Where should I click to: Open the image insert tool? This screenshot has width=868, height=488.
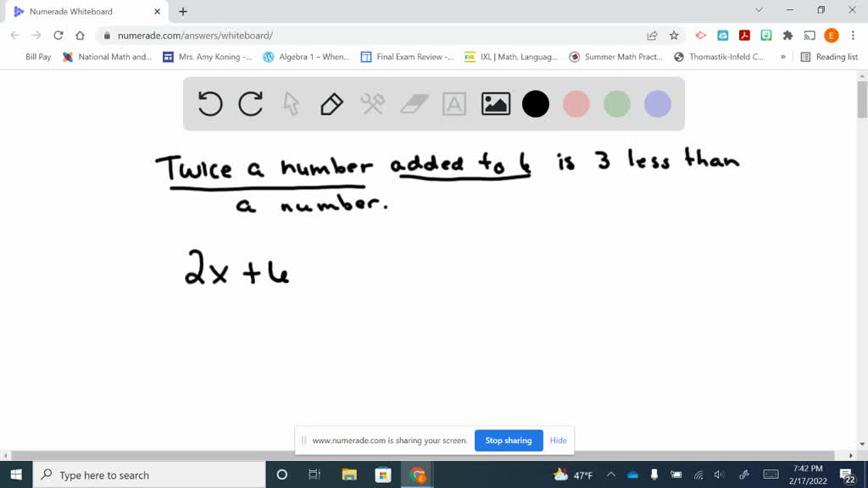point(495,103)
